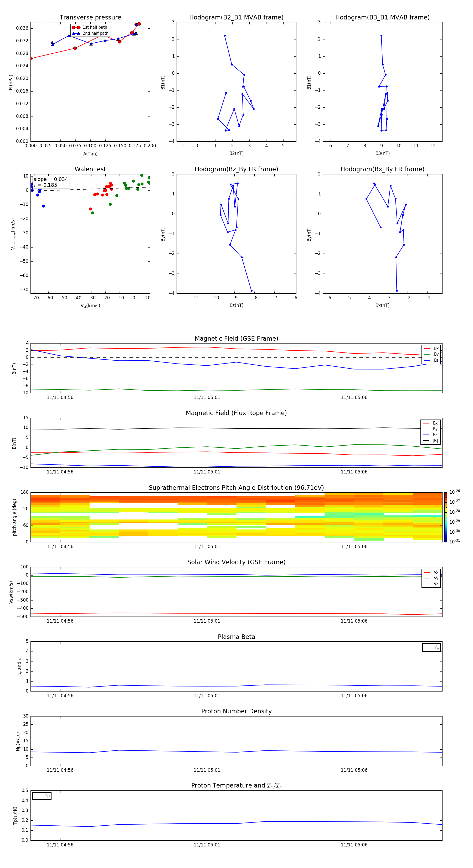Click the '|B|' legend entry in Flux Rope plot

431,441
